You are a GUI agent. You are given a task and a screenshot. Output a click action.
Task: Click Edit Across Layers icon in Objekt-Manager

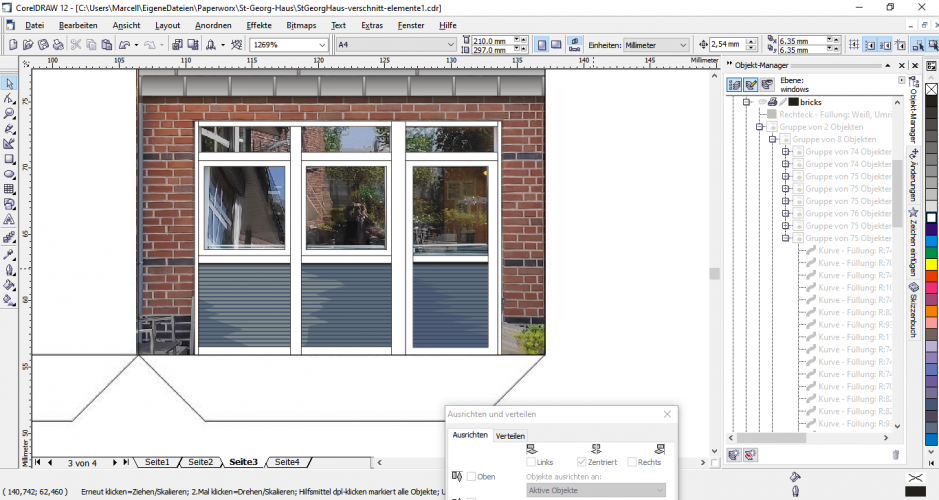point(750,84)
